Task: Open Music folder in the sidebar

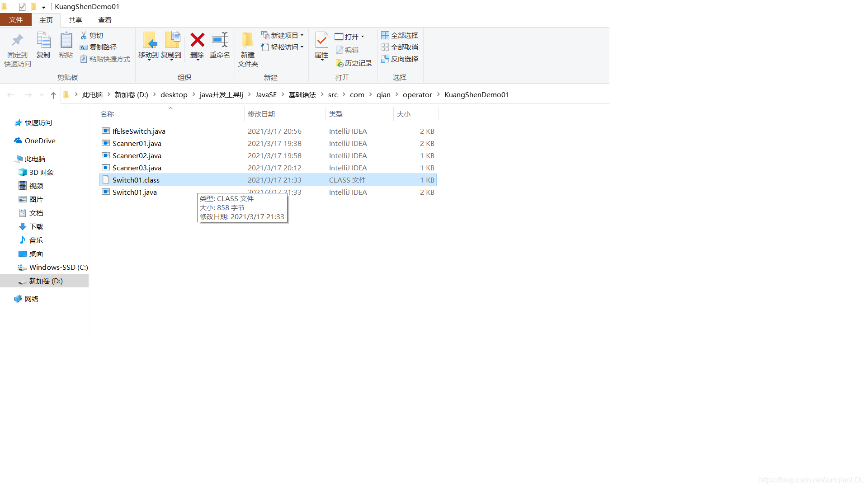Action: (31, 240)
